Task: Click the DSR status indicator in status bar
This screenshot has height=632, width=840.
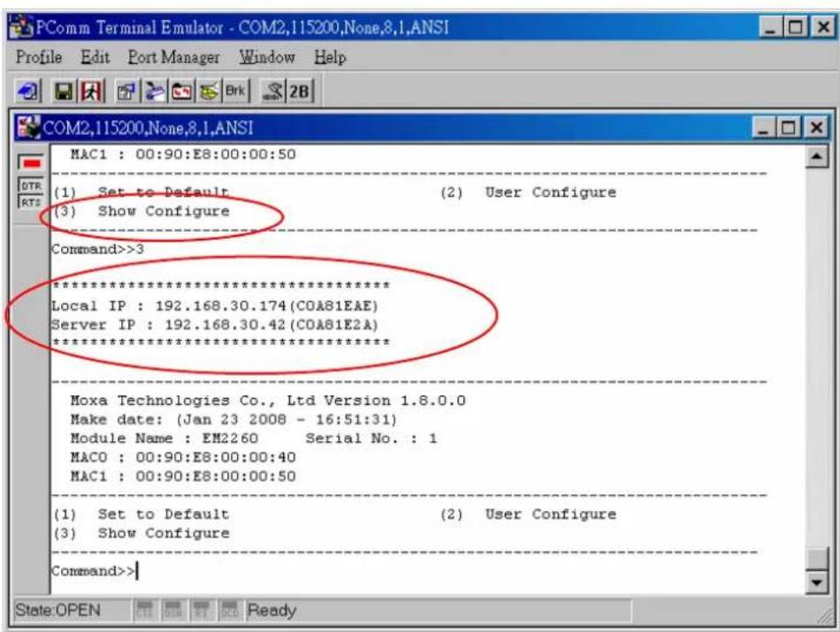Action: click(x=172, y=610)
